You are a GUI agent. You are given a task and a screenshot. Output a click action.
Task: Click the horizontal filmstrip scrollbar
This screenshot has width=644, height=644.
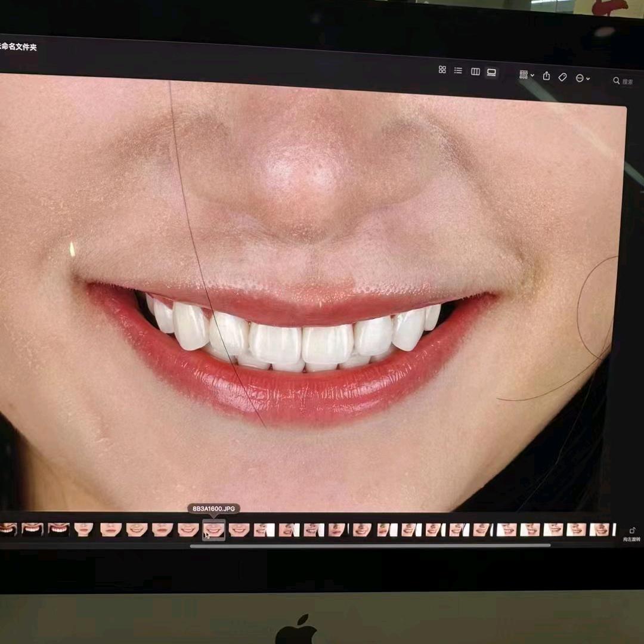(x=370, y=545)
